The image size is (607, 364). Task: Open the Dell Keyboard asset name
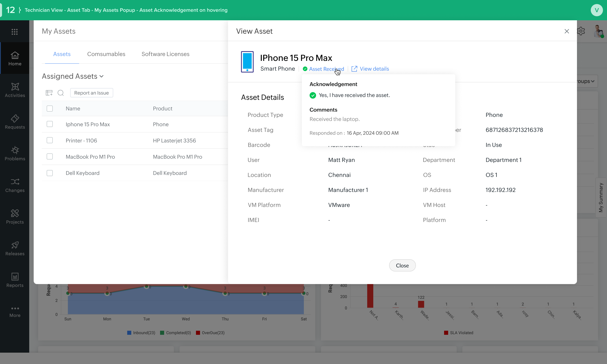click(x=82, y=173)
